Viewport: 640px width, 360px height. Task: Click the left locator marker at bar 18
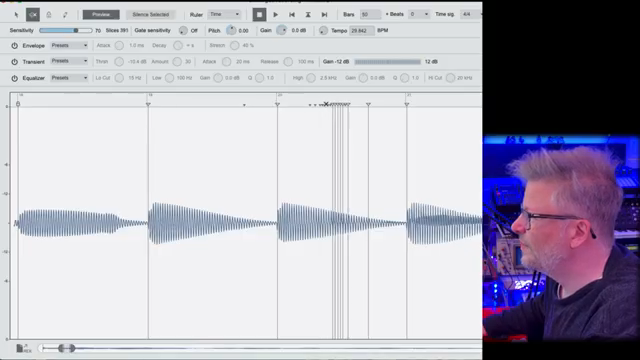click(x=18, y=104)
